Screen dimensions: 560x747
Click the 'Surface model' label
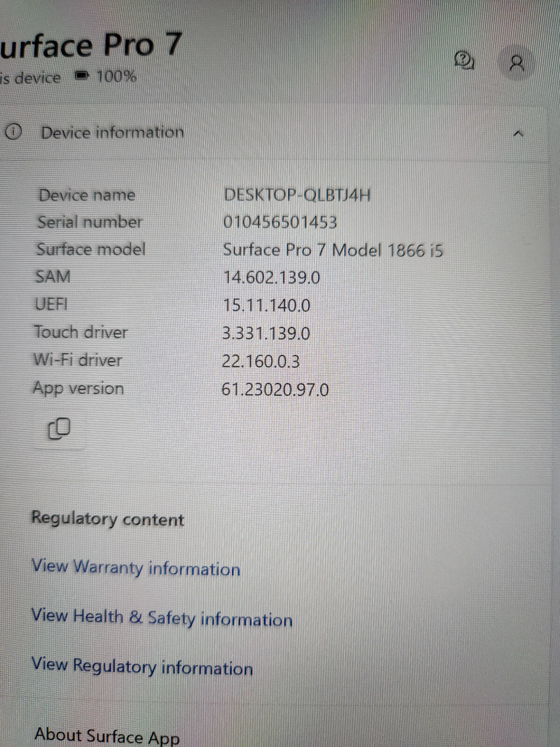(91, 249)
